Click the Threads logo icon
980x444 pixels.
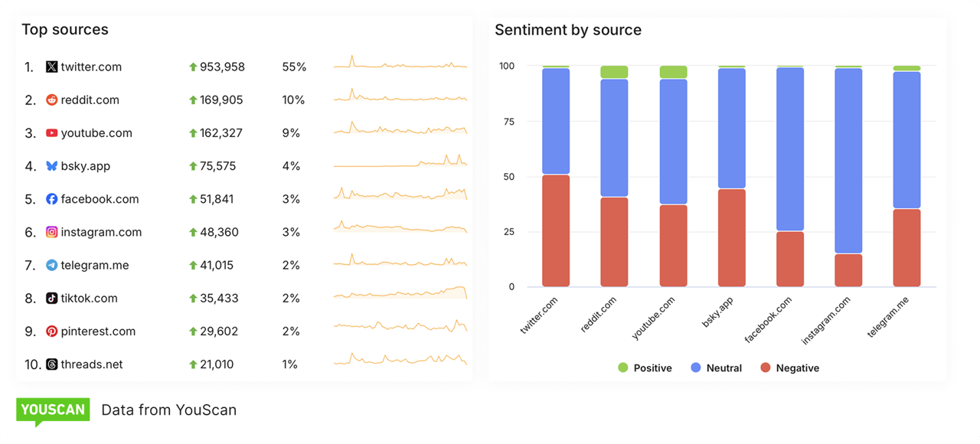[51, 364]
